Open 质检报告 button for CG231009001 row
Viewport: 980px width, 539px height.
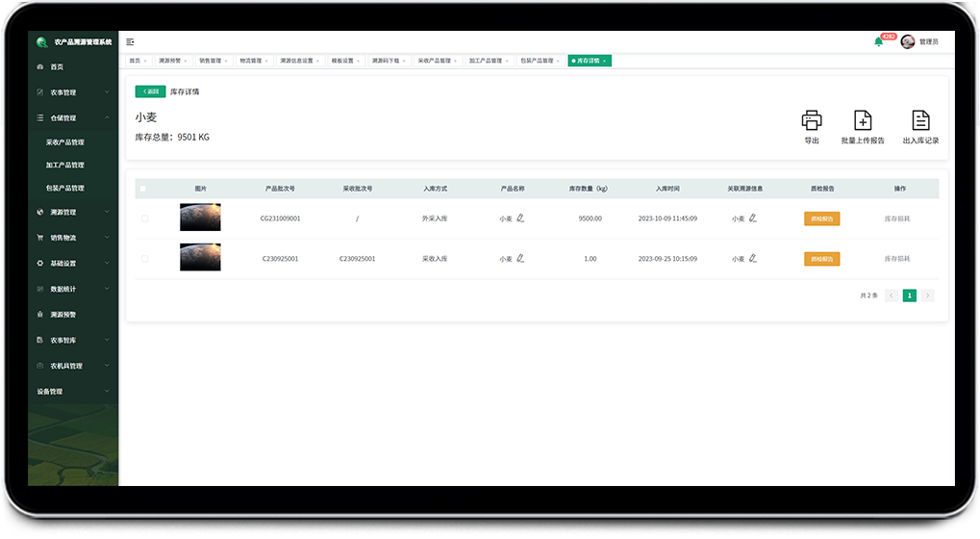(822, 218)
